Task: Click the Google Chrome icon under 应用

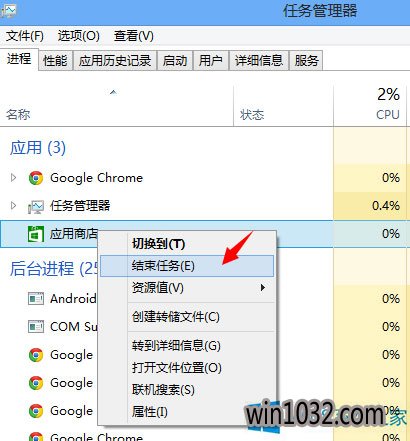Action: 36,178
